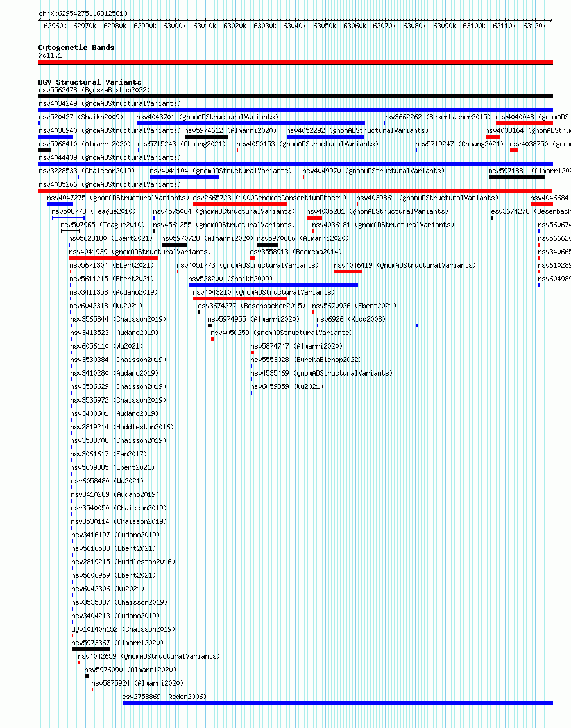Screen dimensions: 571x728
Task: Open nsv4050153 gnomAD variant
Action: (307, 144)
